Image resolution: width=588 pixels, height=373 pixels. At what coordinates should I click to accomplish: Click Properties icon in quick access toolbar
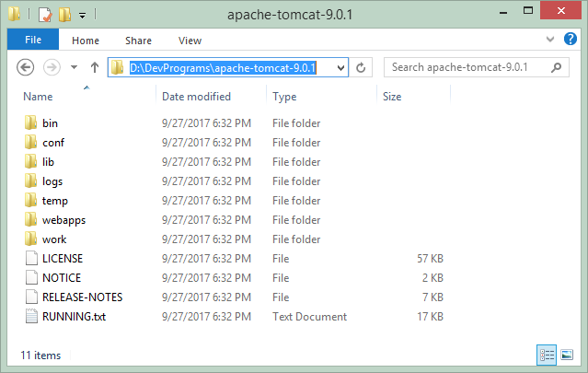pyautogui.click(x=45, y=15)
